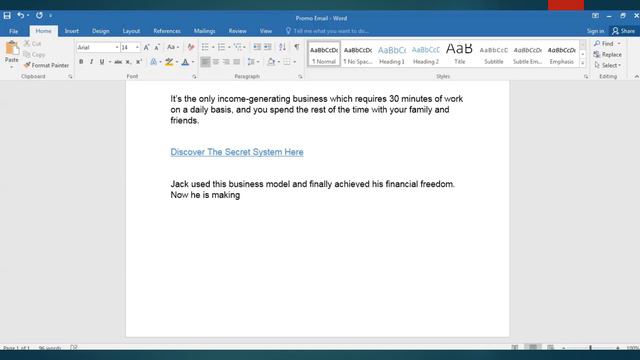Expand the Styles gallery more button
640x360 pixels.
583,64
